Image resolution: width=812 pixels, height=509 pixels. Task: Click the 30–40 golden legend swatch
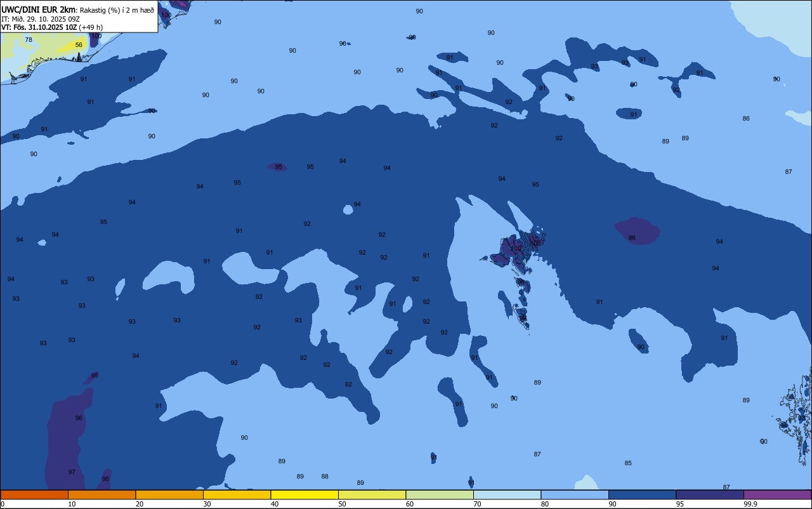pos(237,494)
